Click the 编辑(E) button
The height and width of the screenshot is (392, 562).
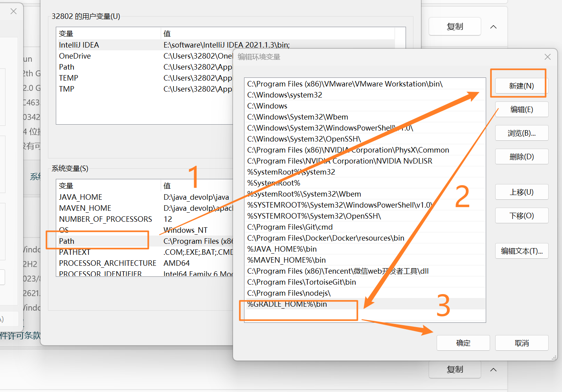521,109
